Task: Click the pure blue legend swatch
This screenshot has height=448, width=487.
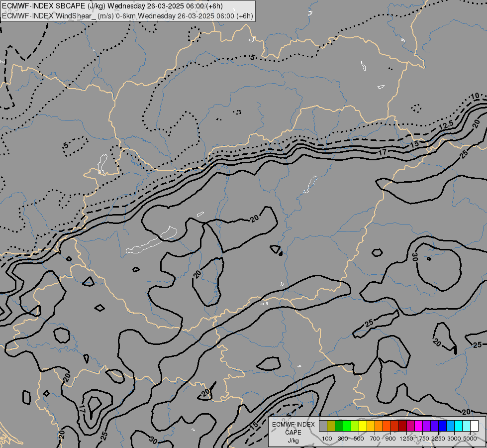Action: [x=443, y=426]
